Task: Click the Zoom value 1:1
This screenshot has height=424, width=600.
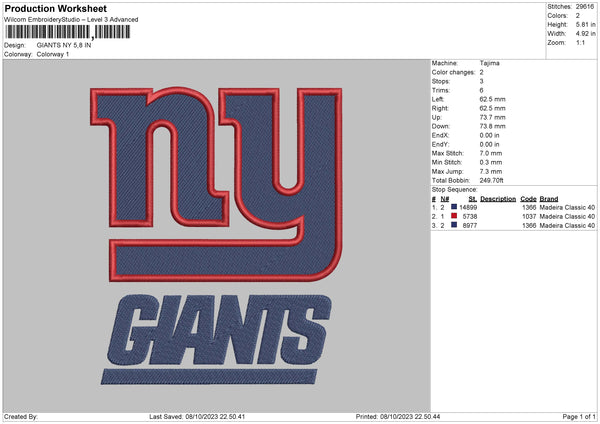Action: pyautogui.click(x=580, y=42)
